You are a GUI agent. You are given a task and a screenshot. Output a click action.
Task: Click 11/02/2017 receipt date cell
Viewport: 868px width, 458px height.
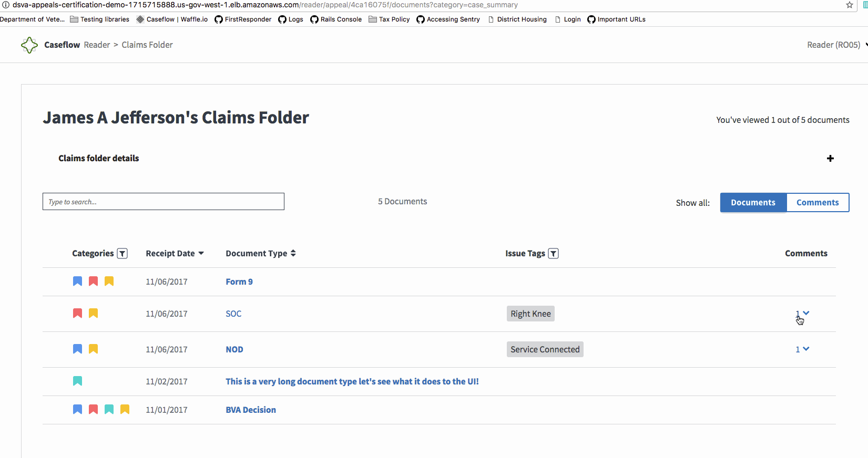(x=167, y=382)
